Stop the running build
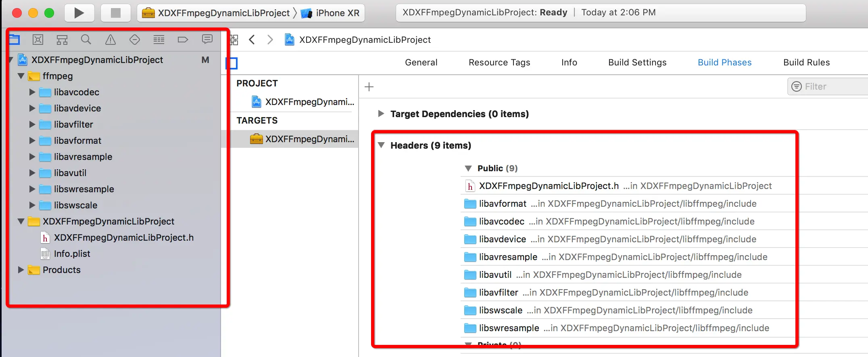Image resolution: width=868 pixels, height=357 pixels. pos(115,13)
